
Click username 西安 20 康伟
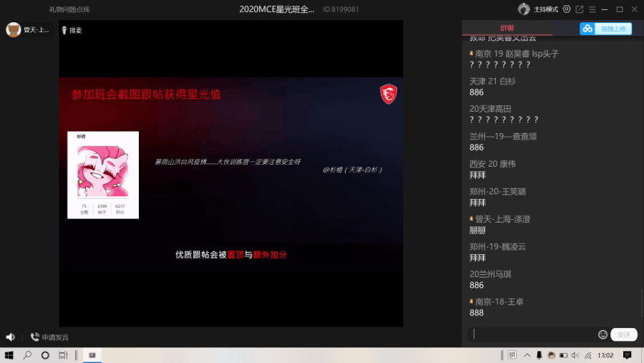[x=492, y=164]
